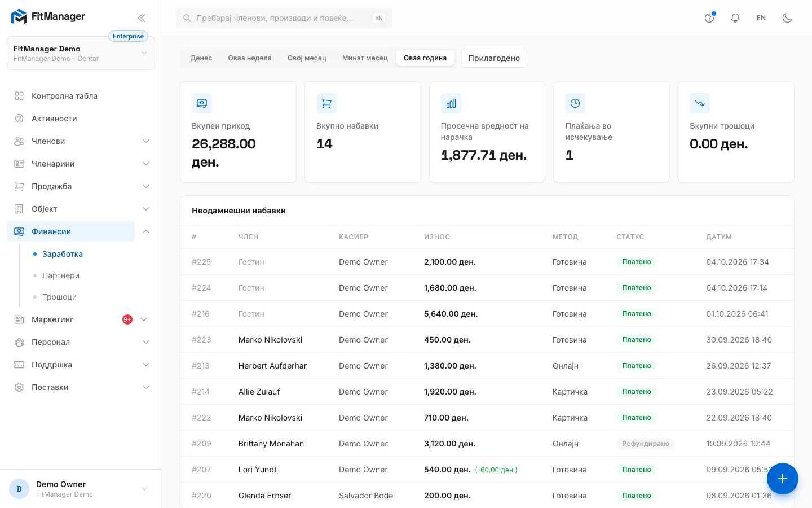Screen dimensions: 812x508
Task: Expand the Членови submenu chevron
Action: pos(146,141)
